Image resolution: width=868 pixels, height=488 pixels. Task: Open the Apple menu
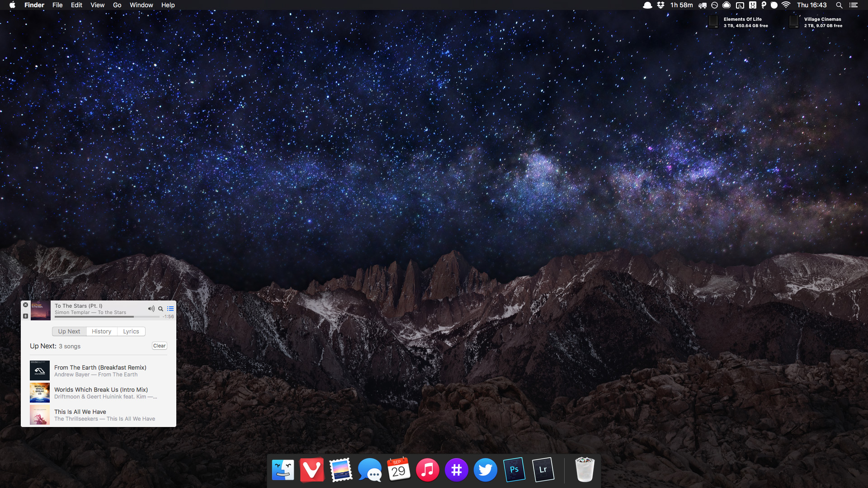(x=12, y=5)
